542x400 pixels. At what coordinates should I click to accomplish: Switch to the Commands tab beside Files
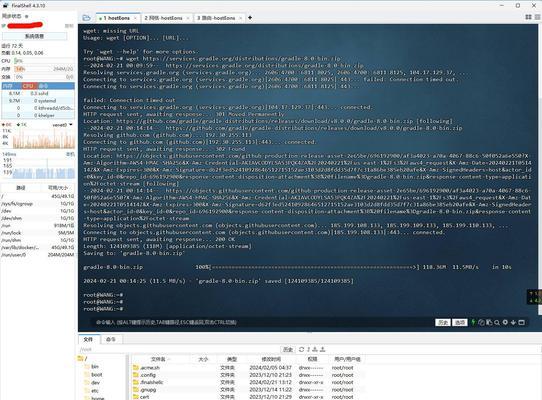coord(111,339)
